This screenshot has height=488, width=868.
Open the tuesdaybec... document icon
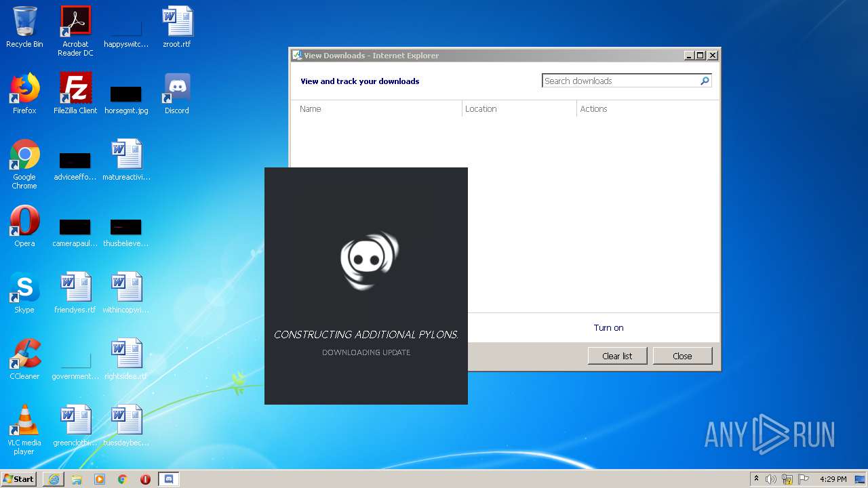click(x=126, y=426)
